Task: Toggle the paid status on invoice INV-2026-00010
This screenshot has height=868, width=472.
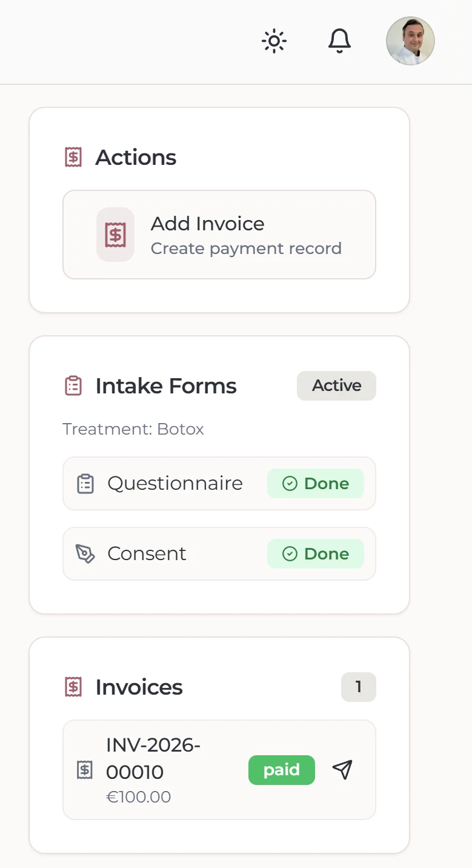Action: (281, 770)
